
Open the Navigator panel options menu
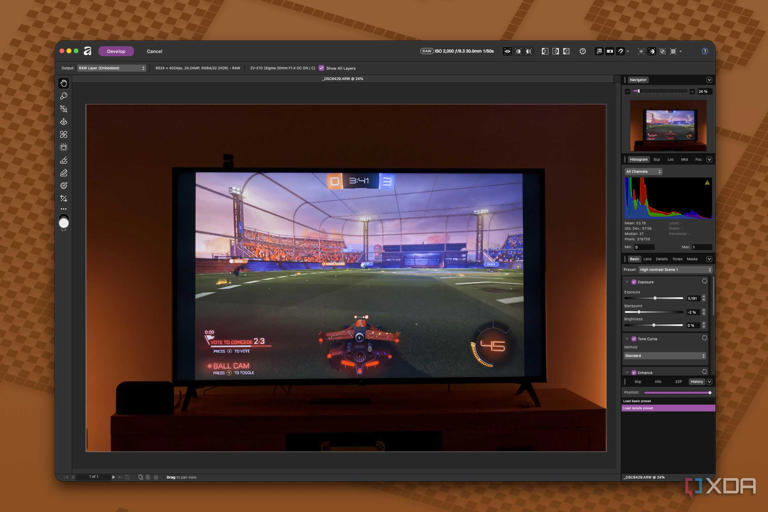coord(709,80)
